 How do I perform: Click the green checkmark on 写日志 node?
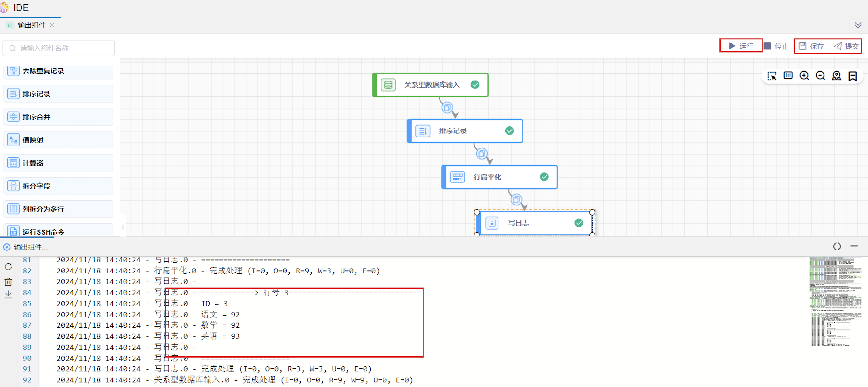[579, 223]
